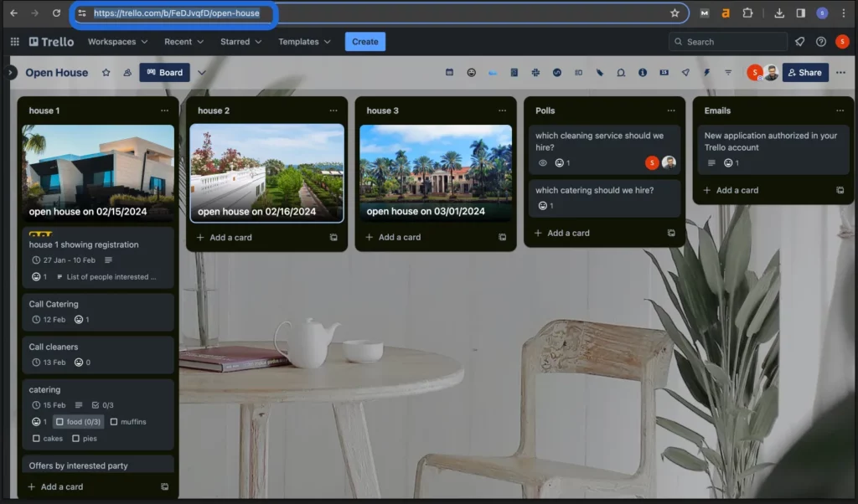The image size is (858, 504).
Task: Bookmark this page with the star icon
Action: point(675,13)
